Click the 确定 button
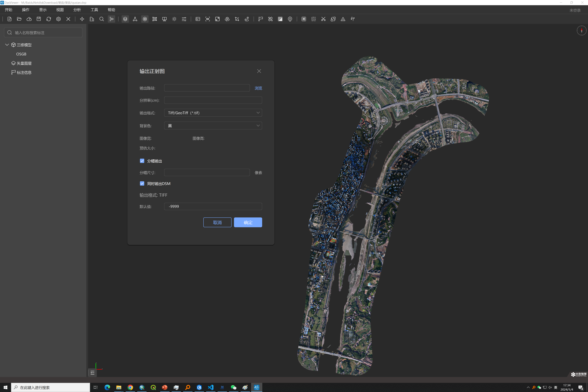Viewport: 588px width, 392px height. (x=248, y=222)
